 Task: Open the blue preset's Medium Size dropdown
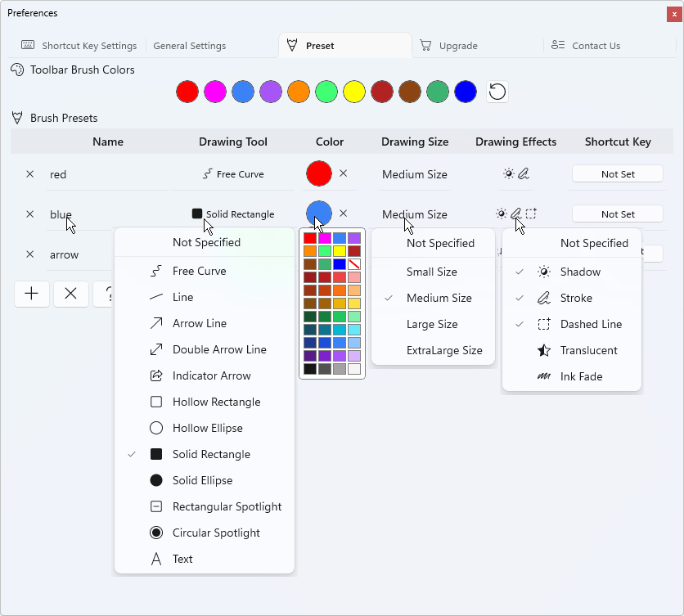coord(415,214)
